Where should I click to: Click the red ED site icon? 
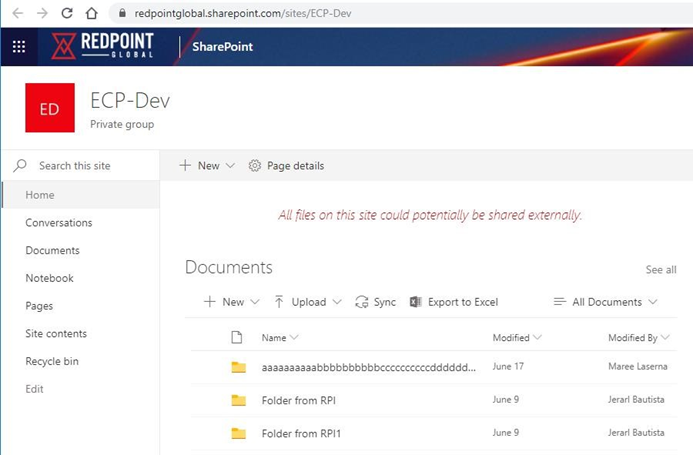click(49, 109)
